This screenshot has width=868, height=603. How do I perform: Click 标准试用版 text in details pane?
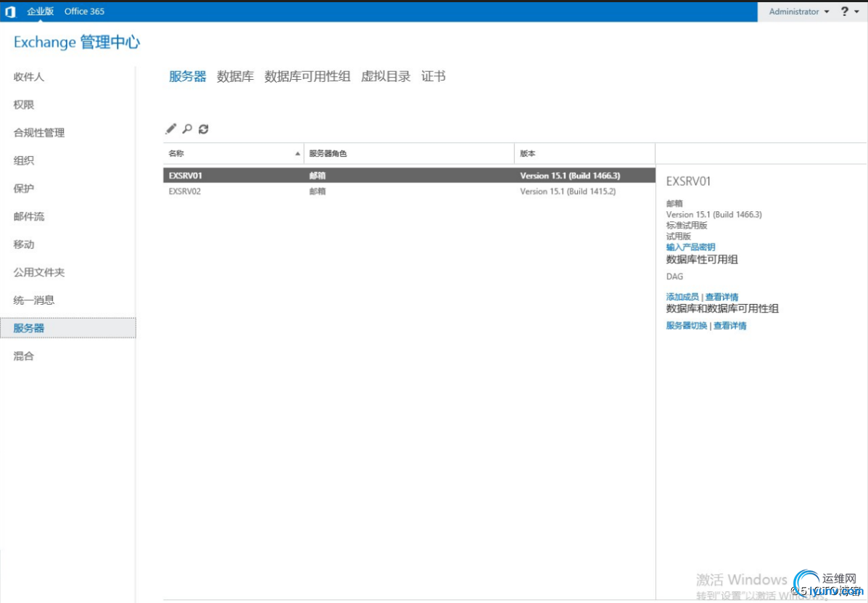pos(687,226)
